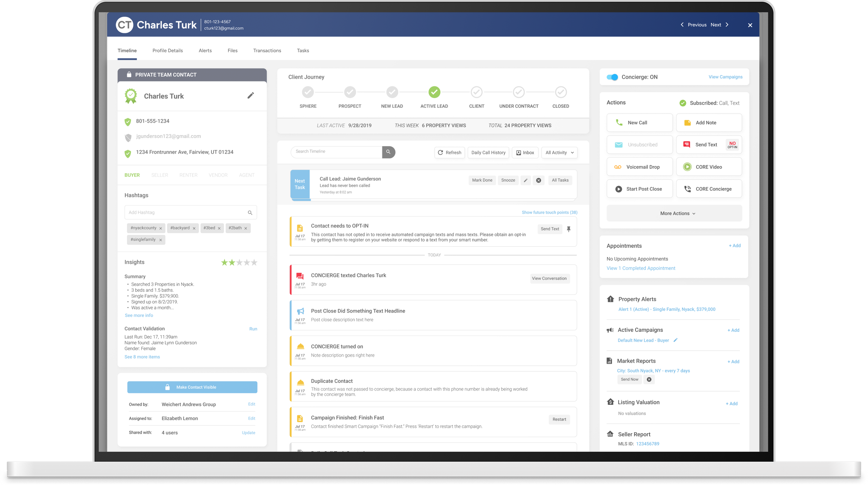
Task: Open CORE Video action
Action: point(709,167)
